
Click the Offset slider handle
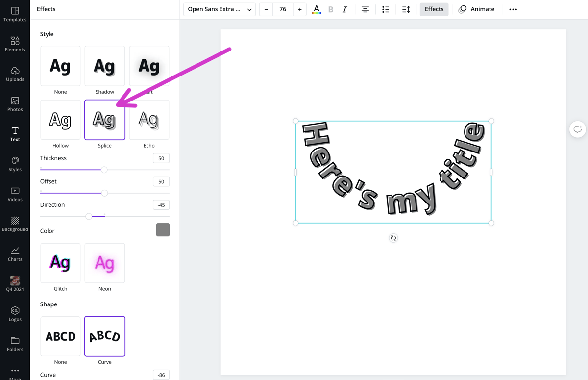point(104,193)
